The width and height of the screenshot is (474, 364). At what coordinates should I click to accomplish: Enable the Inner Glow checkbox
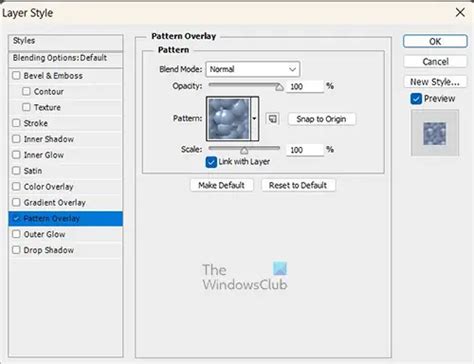click(16, 155)
